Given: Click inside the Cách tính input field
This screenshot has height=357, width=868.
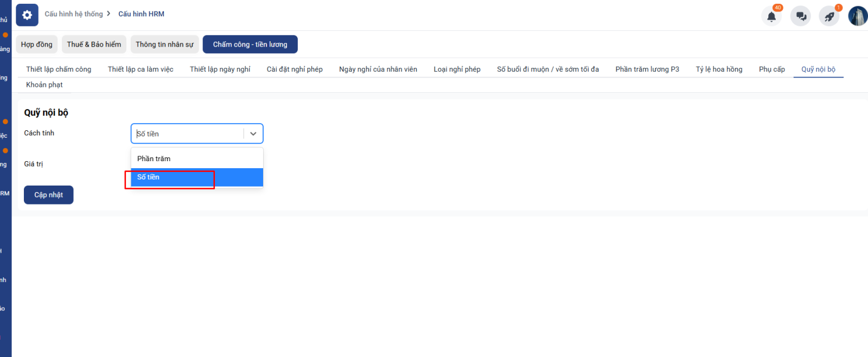Looking at the screenshot, I should [x=187, y=133].
